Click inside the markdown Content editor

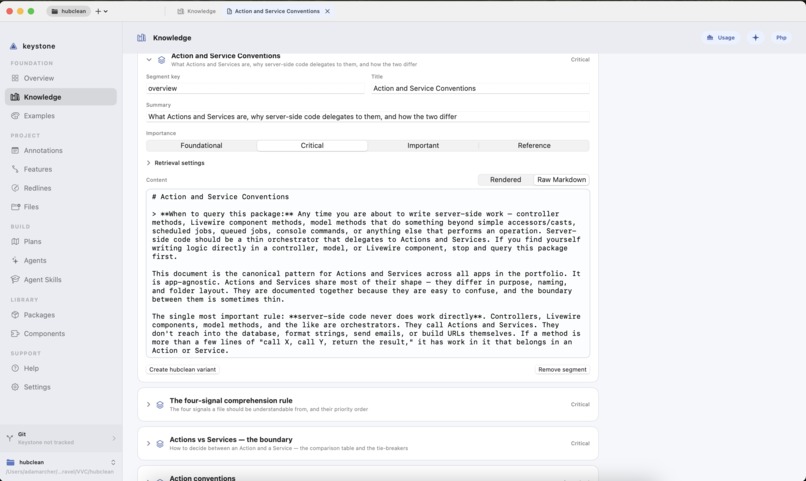tap(368, 273)
